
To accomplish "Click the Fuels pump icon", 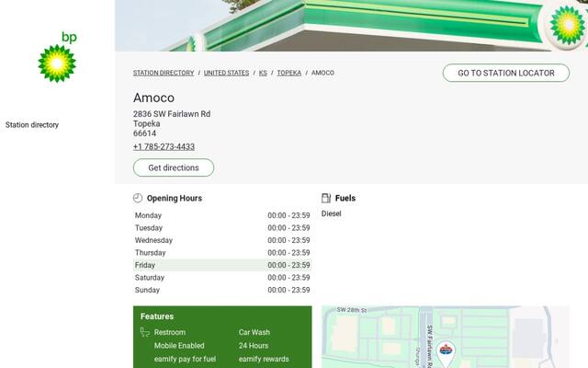I will 326,198.
